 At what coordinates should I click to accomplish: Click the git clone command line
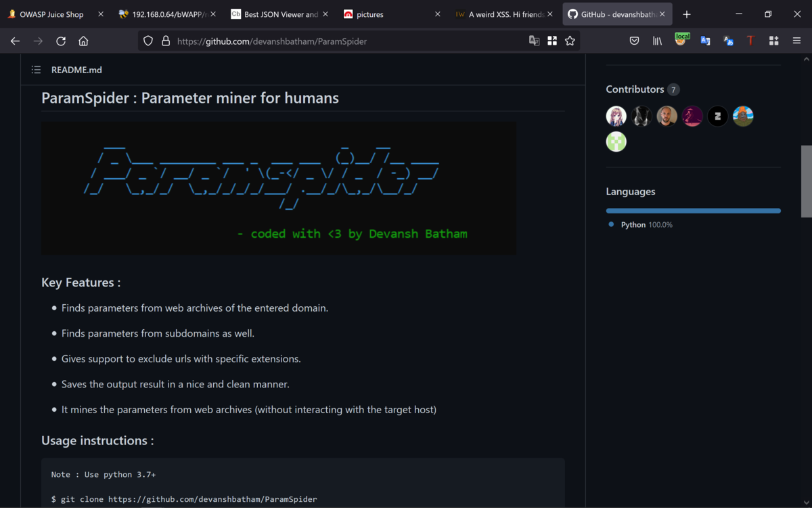click(x=184, y=499)
